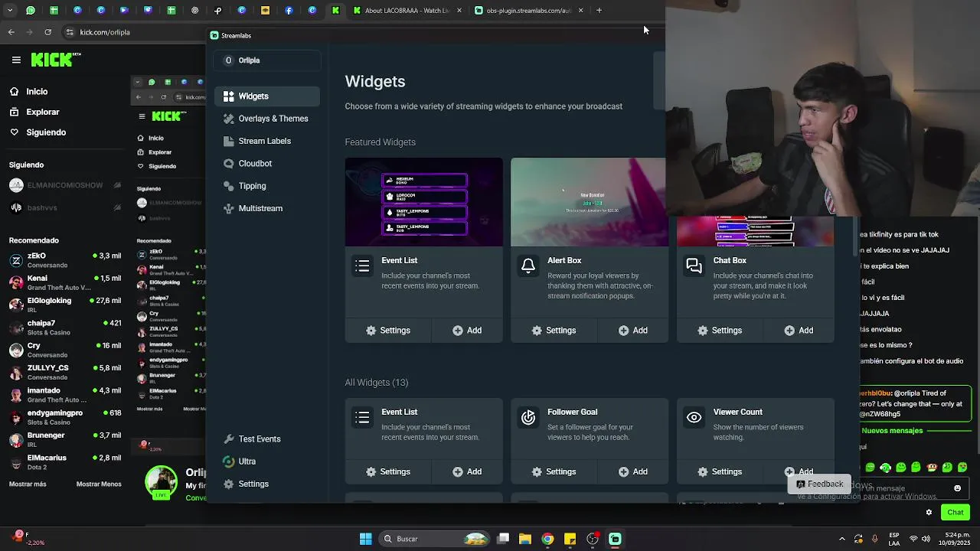Open recommended channel ElMacarius
This screenshot has width=980, height=551.
(x=65, y=462)
